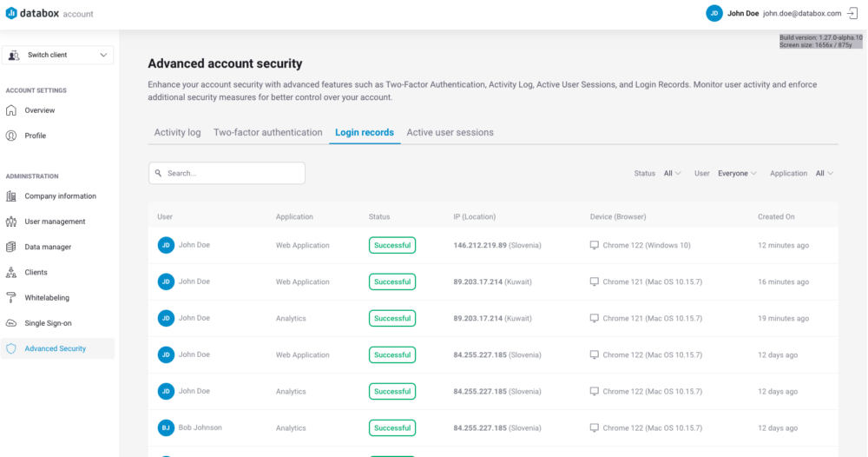Click JD avatar in 12 minutes ago row
The image size is (868, 457).
click(x=166, y=245)
